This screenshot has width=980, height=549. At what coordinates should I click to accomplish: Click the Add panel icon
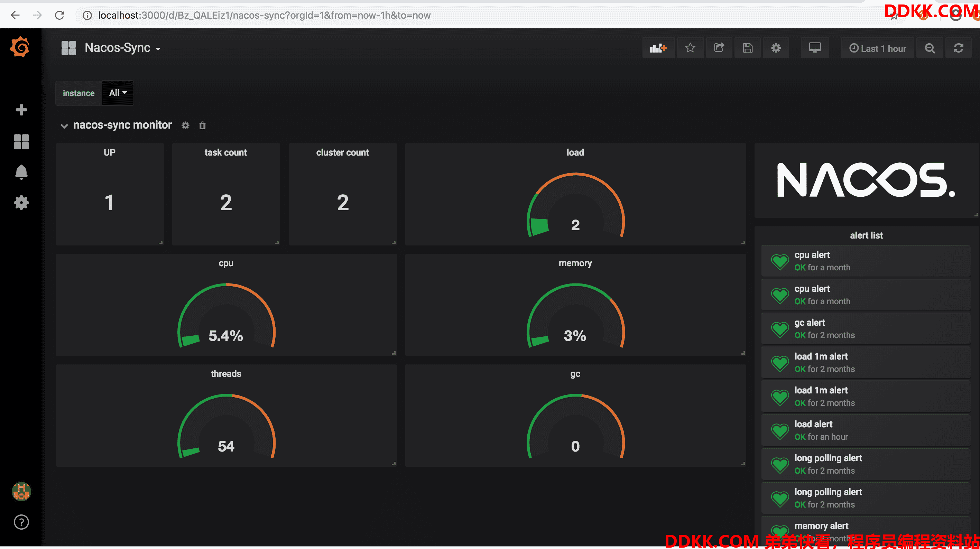658,48
